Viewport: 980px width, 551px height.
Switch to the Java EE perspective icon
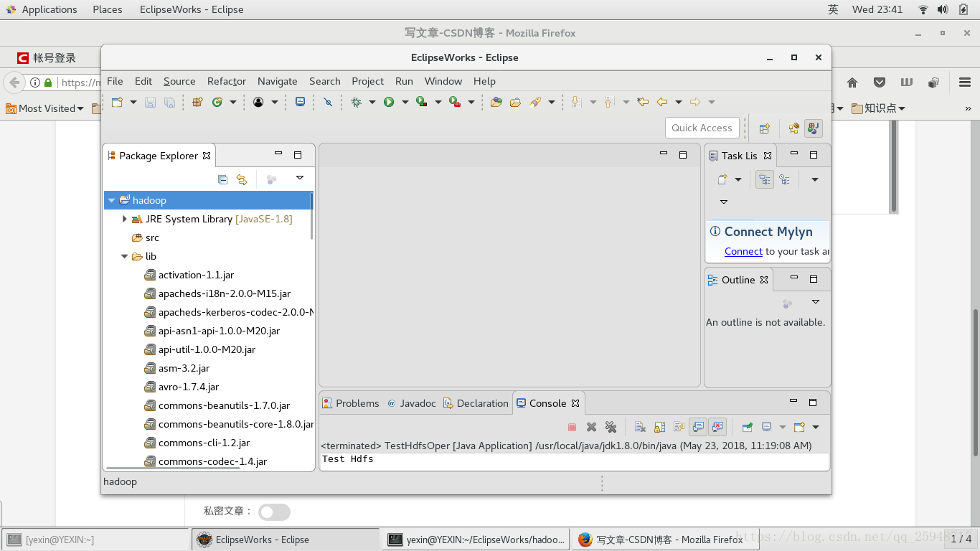(x=794, y=128)
